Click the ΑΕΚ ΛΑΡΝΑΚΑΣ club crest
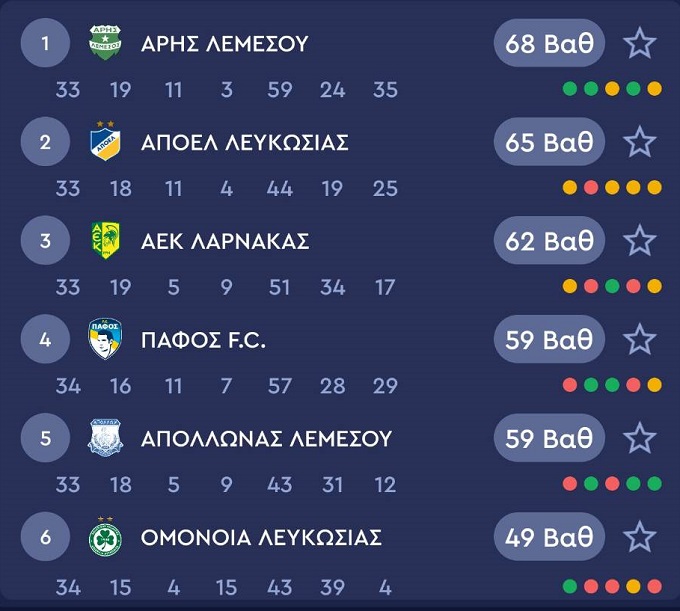 tap(104, 241)
